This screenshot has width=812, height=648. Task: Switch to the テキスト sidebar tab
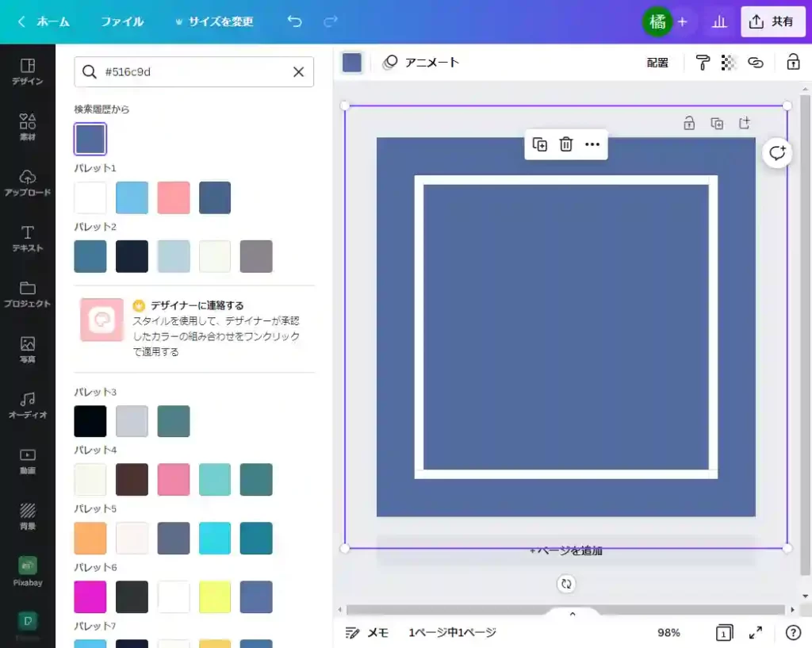point(28,238)
